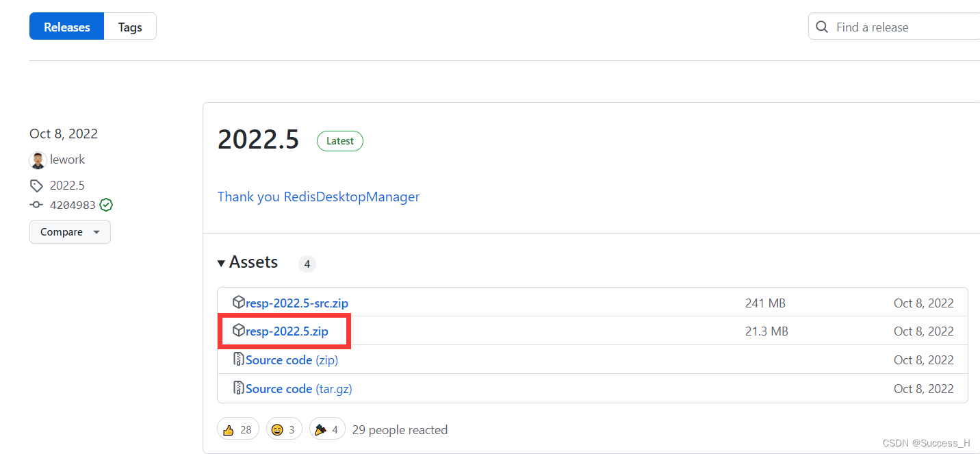Click Oct 8, 2022 date of Source code (tar.gz)
This screenshot has height=454, width=980.
tap(923, 389)
